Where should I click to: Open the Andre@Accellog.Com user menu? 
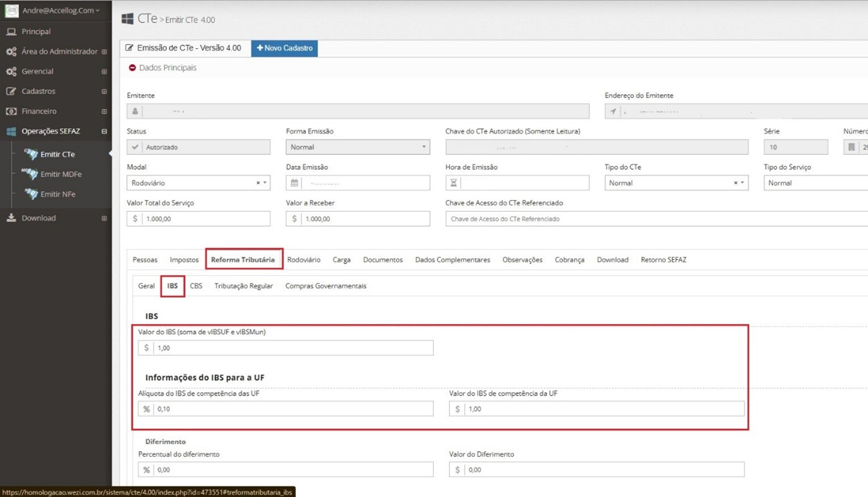[x=60, y=10]
